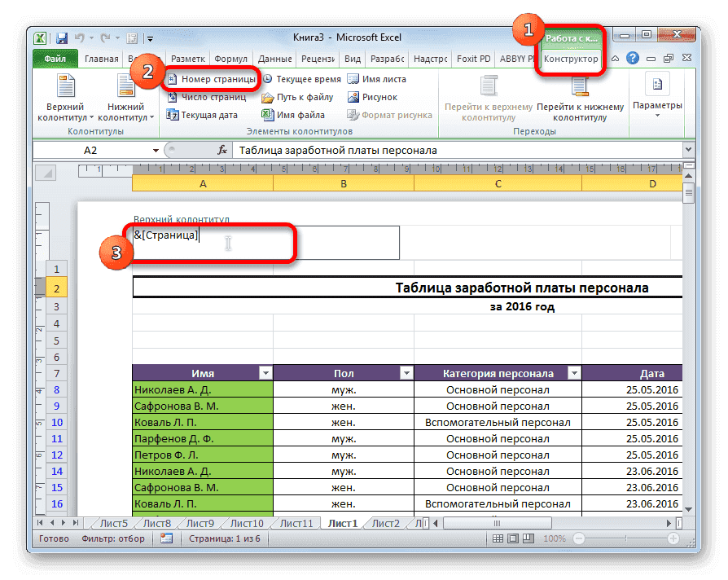Insert a page number into the header
Screen dimensions: 728x580
[213, 78]
